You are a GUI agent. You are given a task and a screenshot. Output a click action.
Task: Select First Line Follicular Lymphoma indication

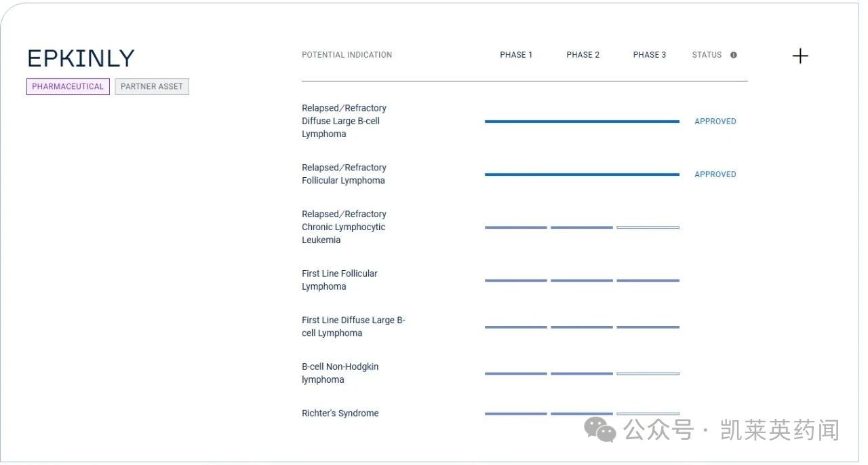tap(340, 280)
